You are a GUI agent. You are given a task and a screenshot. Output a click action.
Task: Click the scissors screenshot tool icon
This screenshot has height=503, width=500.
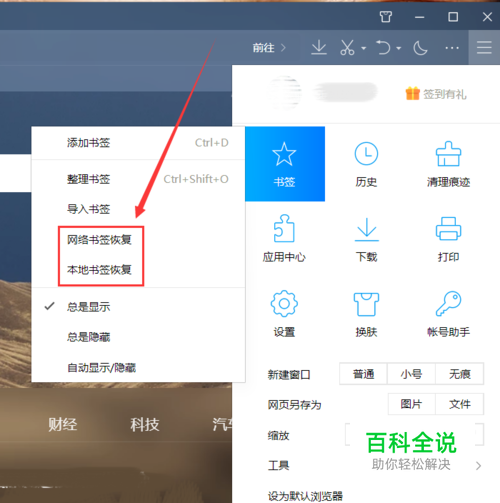tap(347, 48)
